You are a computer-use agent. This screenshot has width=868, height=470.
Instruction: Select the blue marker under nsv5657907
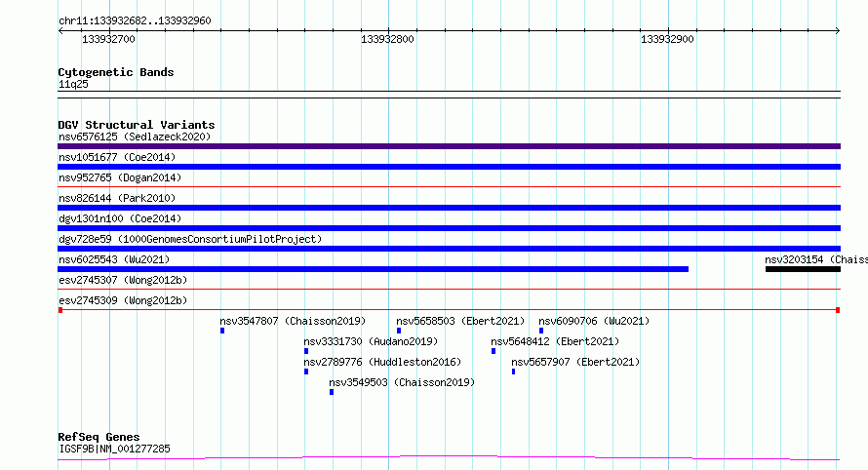click(x=514, y=372)
